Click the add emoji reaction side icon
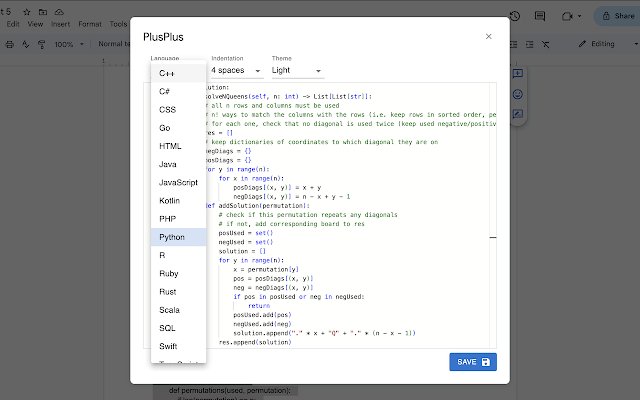Screen dimensions: 640x400 point(518,94)
